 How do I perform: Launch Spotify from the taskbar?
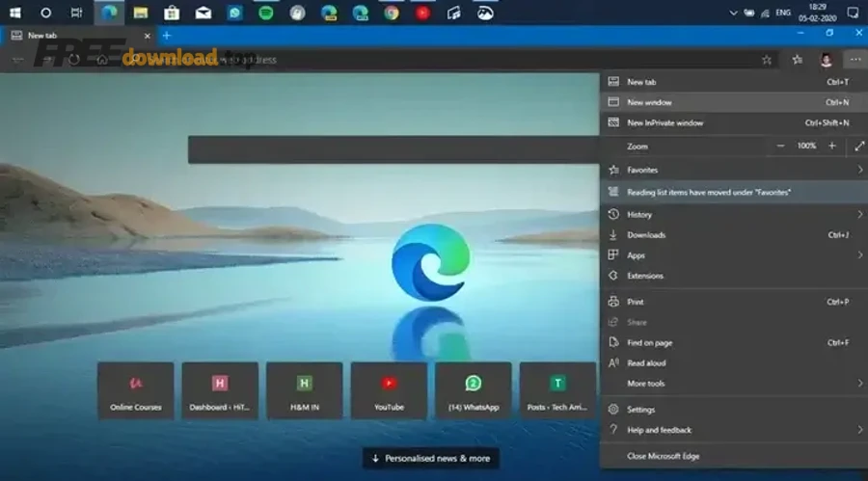pos(266,13)
